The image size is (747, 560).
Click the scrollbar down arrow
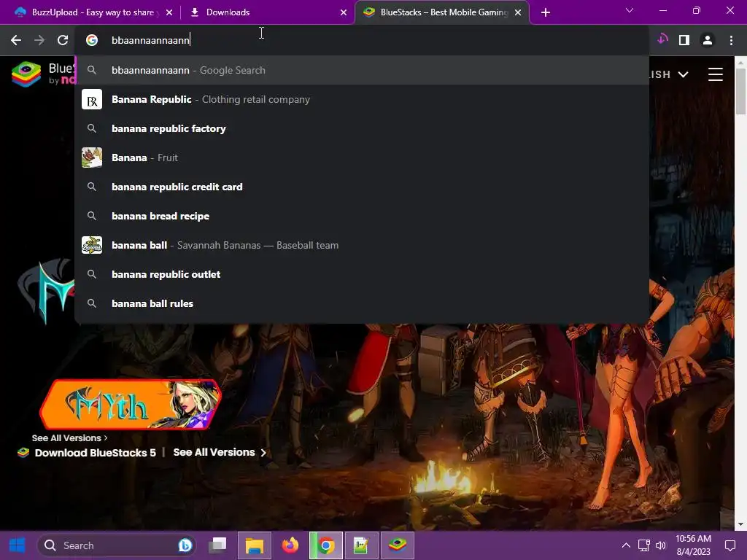click(x=740, y=524)
